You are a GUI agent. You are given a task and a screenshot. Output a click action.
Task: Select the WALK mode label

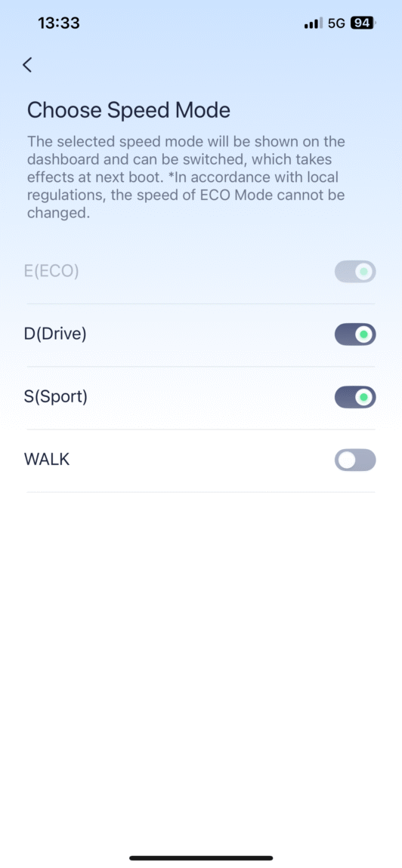47,460
